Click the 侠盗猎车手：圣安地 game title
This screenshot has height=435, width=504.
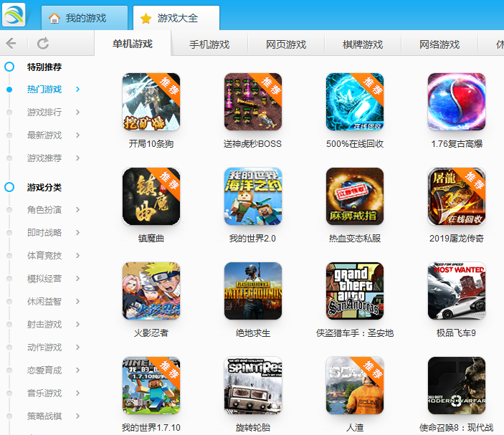tap(355, 333)
